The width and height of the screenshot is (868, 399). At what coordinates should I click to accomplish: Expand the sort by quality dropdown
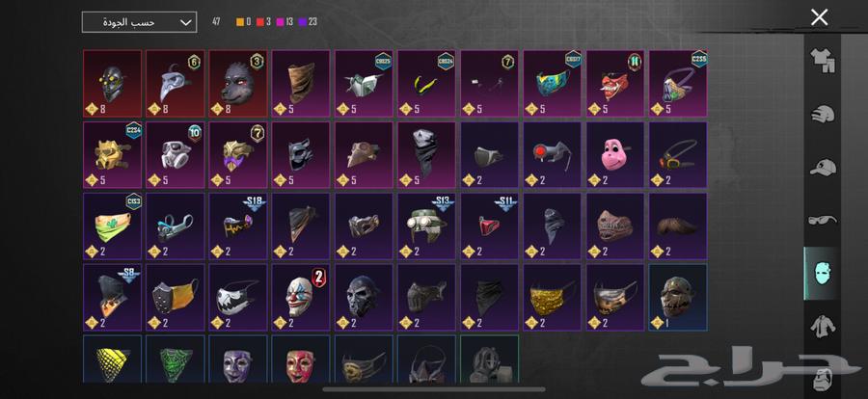139,22
